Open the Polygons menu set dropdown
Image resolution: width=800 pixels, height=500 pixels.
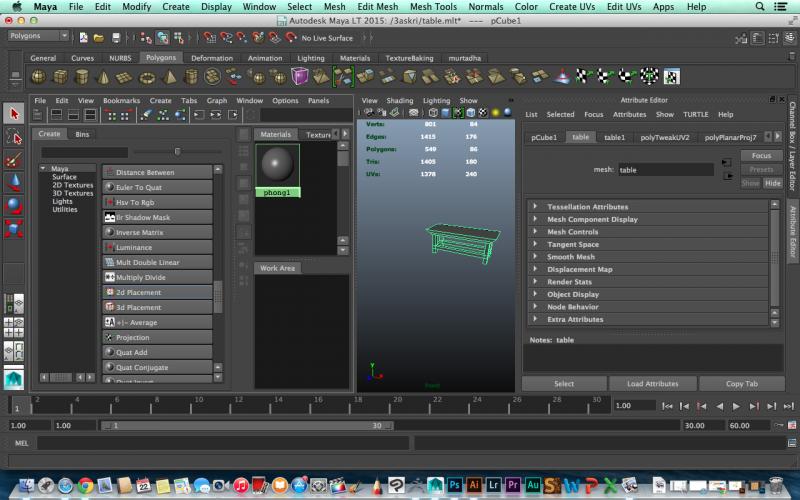pyautogui.click(x=39, y=36)
